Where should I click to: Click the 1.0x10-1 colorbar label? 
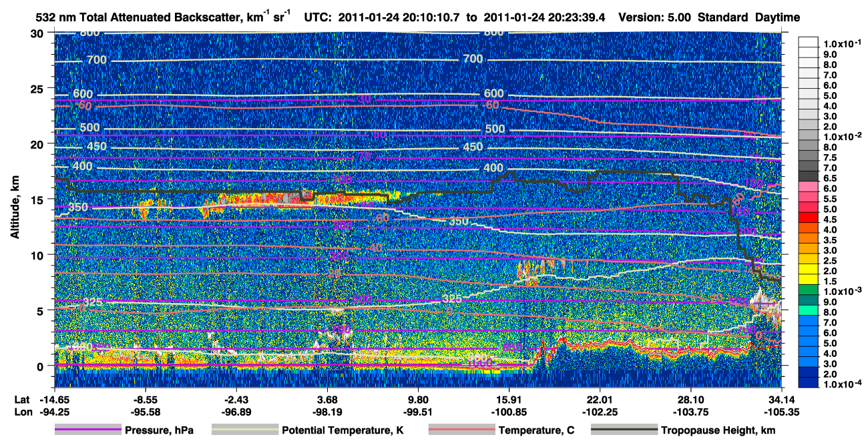coord(843,44)
